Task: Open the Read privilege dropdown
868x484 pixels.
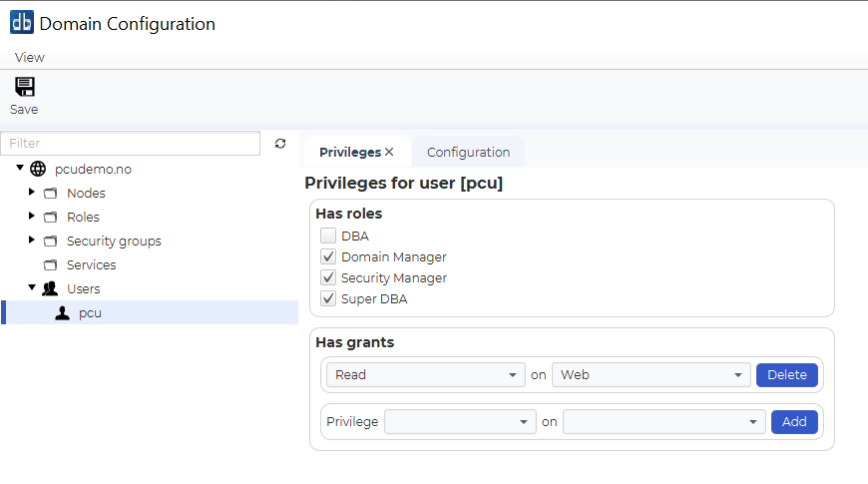Action: (x=426, y=375)
